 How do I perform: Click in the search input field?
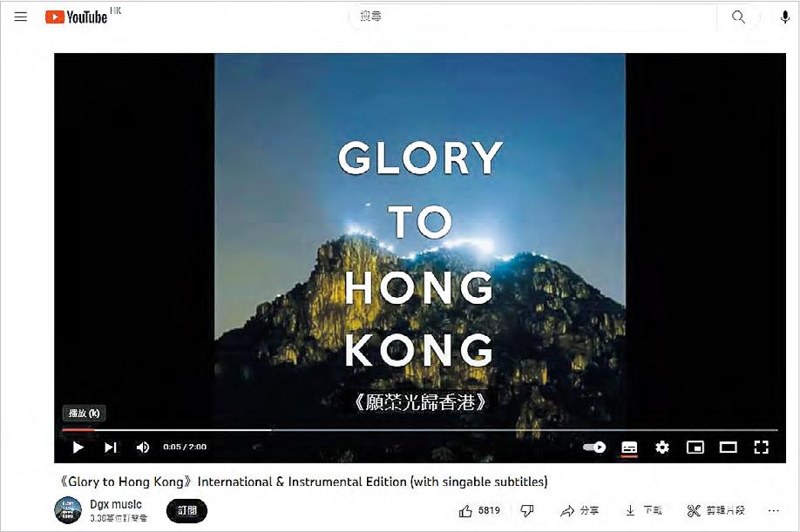pos(532,17)
